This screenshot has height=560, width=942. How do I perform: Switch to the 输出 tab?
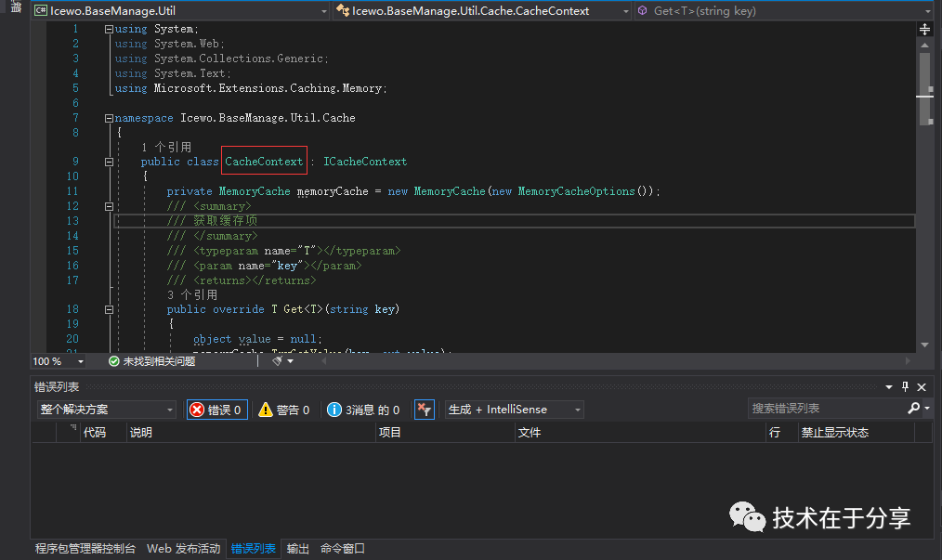pos(298,549)
